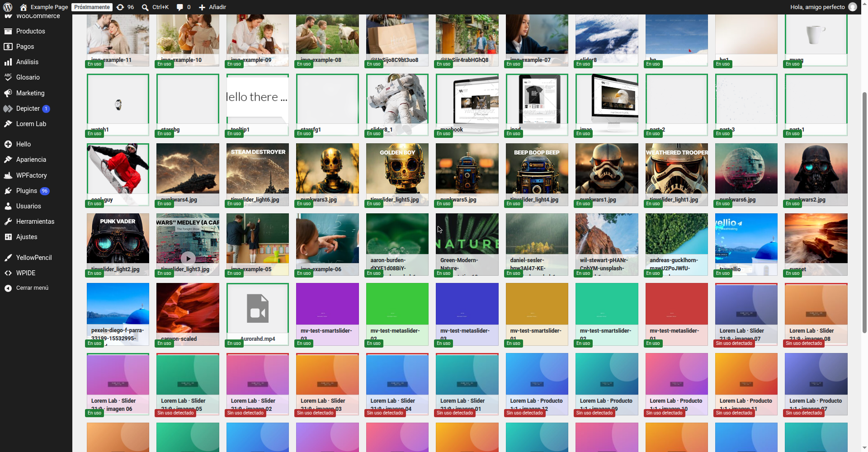
Task: Click the WordPress logo in admin bar
Action: tap(8, 7)
